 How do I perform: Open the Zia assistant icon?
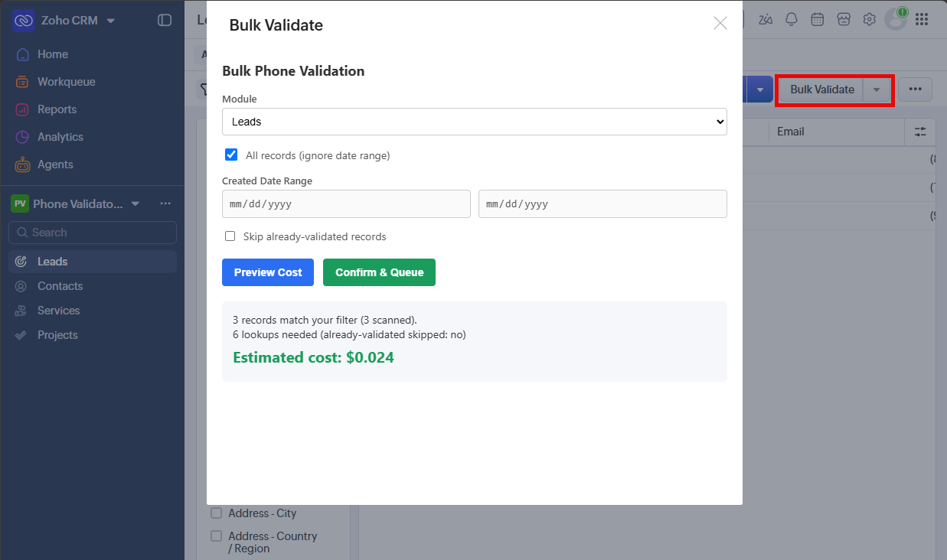click(x=766, y=20)
